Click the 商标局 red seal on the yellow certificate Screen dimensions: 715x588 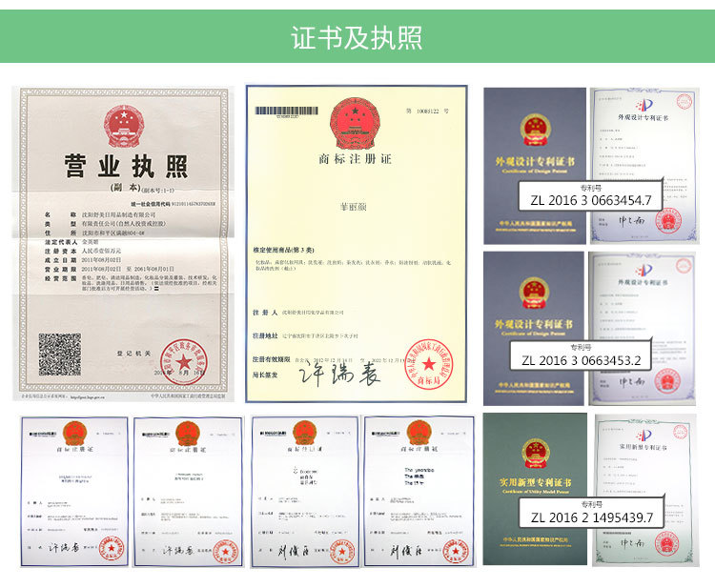(429, 364)
